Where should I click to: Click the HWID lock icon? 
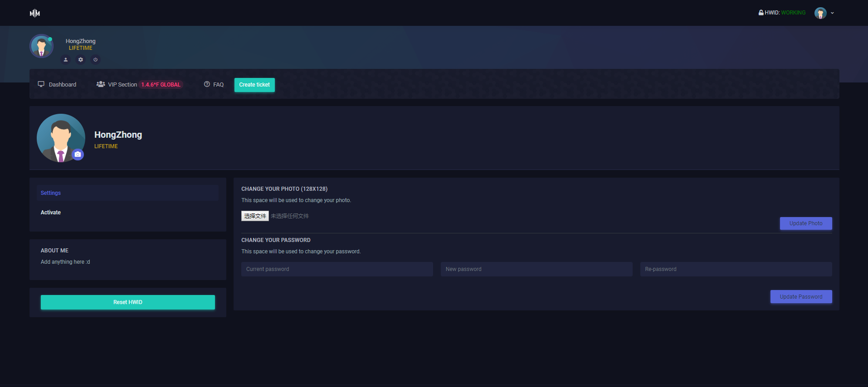pyautogui.click(x=761, y=13)
